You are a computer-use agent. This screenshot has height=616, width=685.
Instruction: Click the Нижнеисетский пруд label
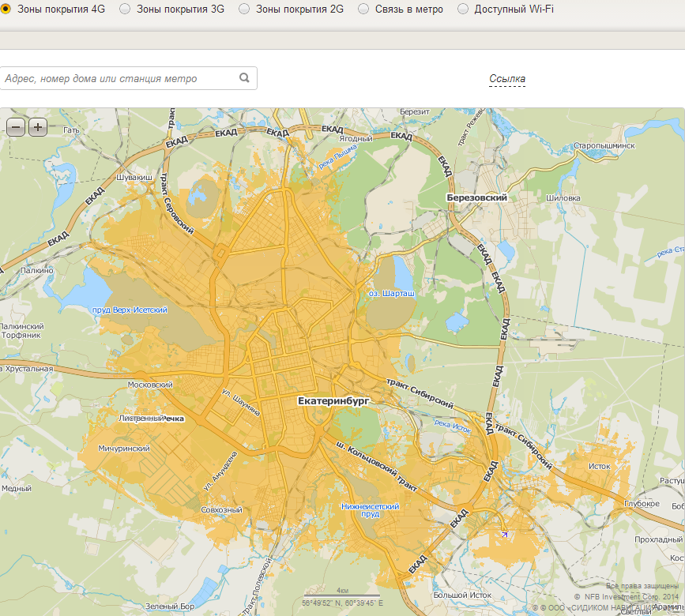(370, 509)
